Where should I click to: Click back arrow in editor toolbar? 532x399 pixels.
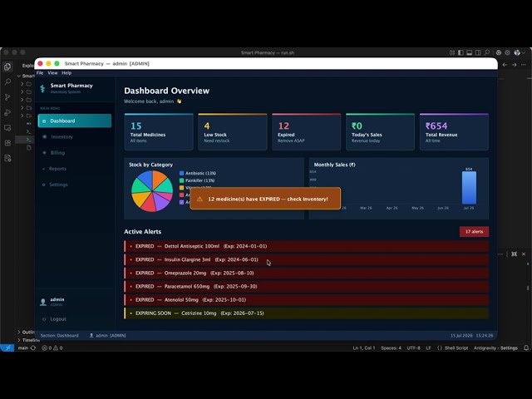(x=505, y=65)
